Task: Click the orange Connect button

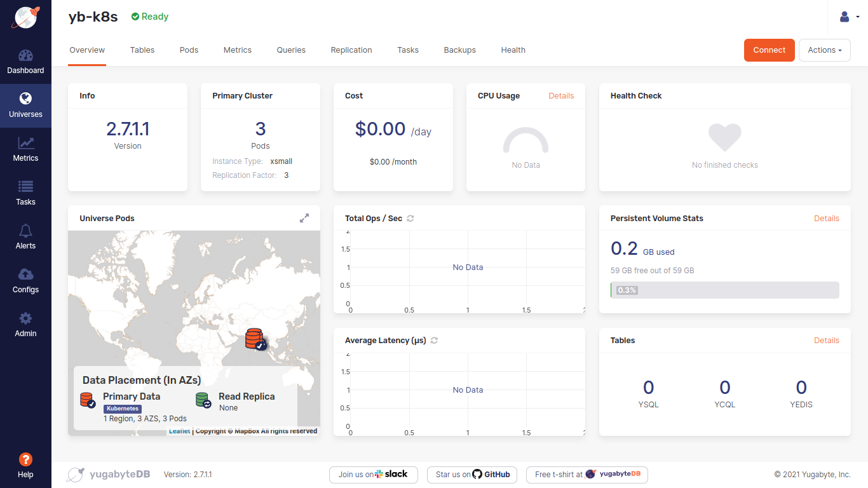Action: point(769,50)
